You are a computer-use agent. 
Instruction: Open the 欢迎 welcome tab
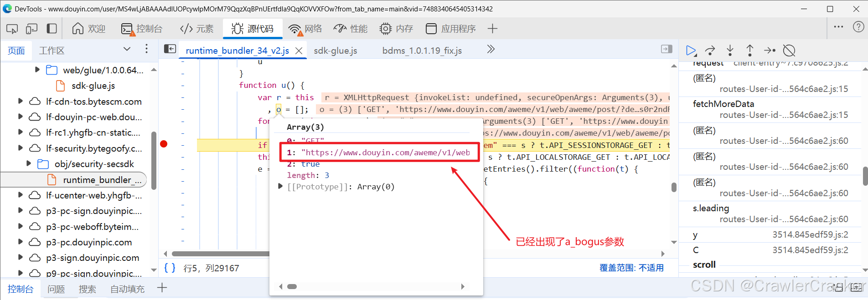89,29
